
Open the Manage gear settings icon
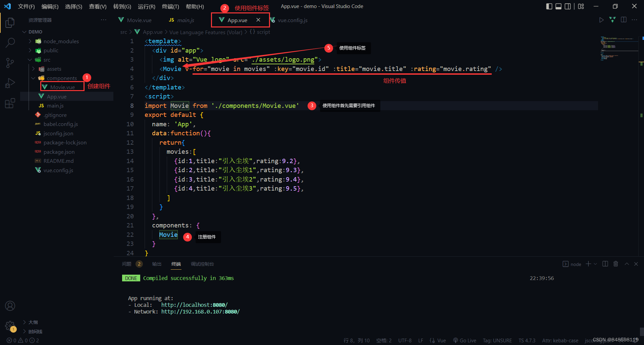pyautogui.click(x=10, y=326)
